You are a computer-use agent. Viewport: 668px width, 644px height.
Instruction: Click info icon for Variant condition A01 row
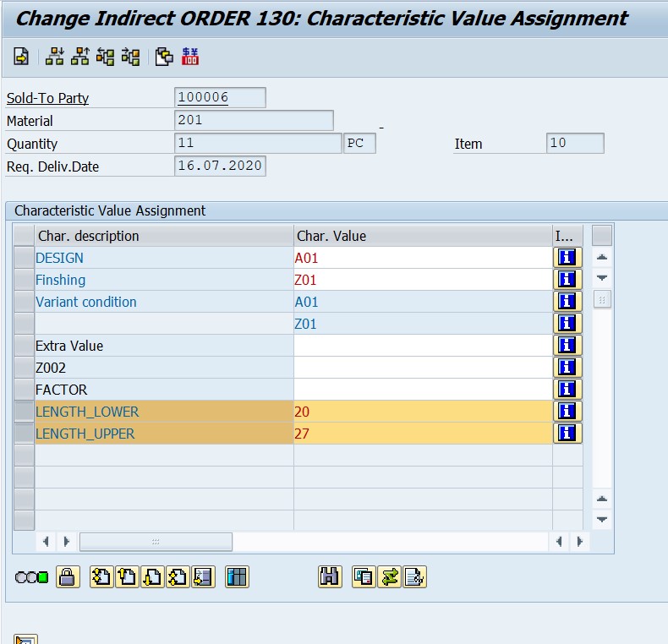click(567, 302)
